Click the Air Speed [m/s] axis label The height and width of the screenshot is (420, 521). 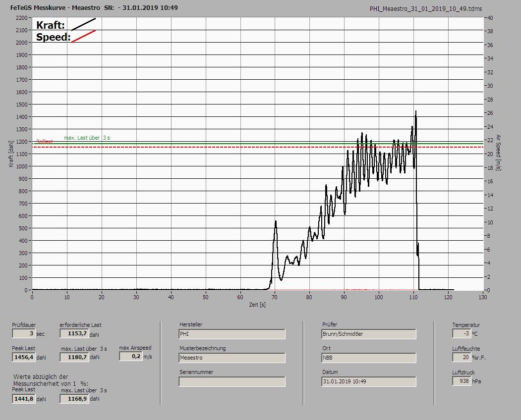coord(498,153)
